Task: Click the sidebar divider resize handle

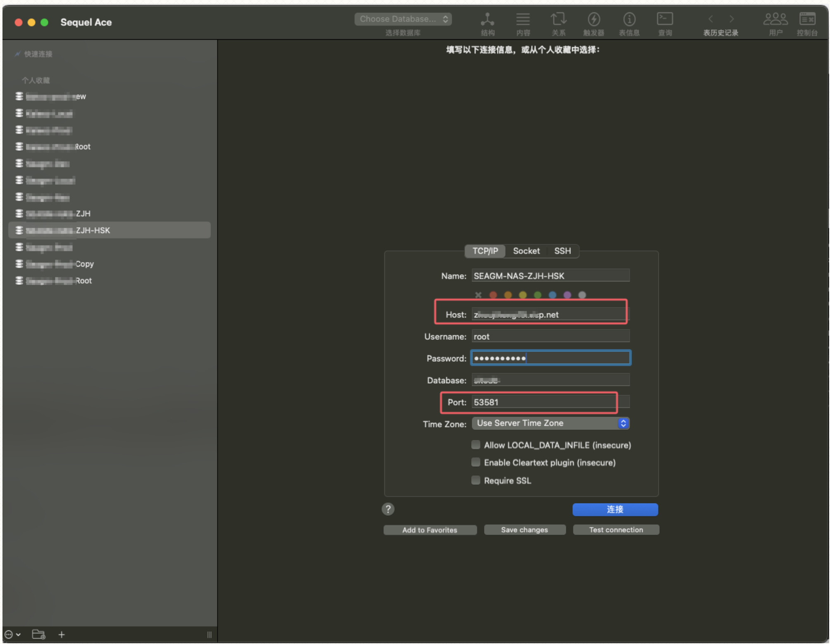Action: (x=209, y=634)
